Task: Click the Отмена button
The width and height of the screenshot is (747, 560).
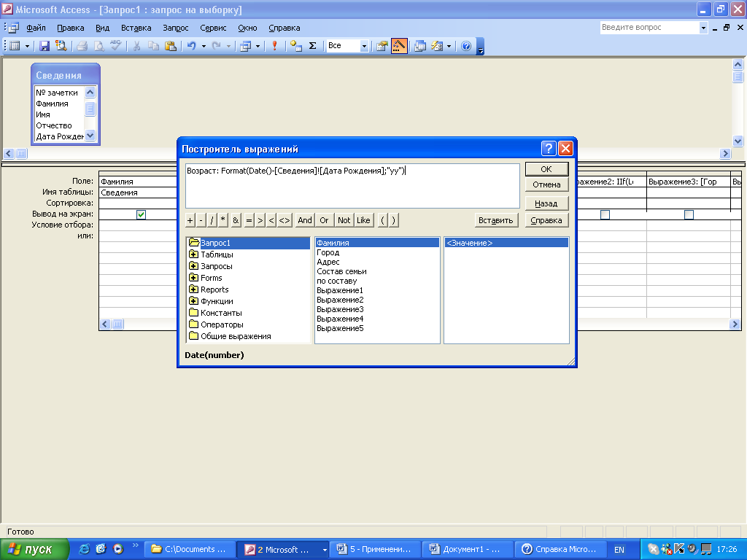Action: point(546,184)
